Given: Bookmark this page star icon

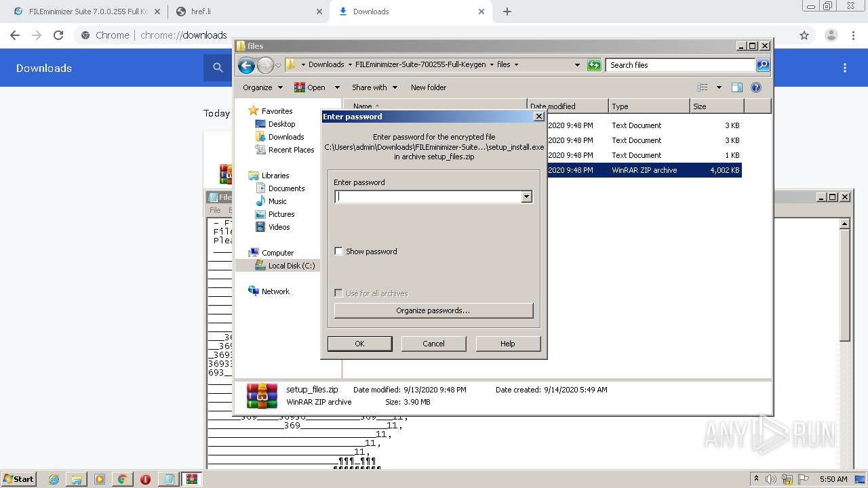Looking at the screenshot, I should (804, 35).
